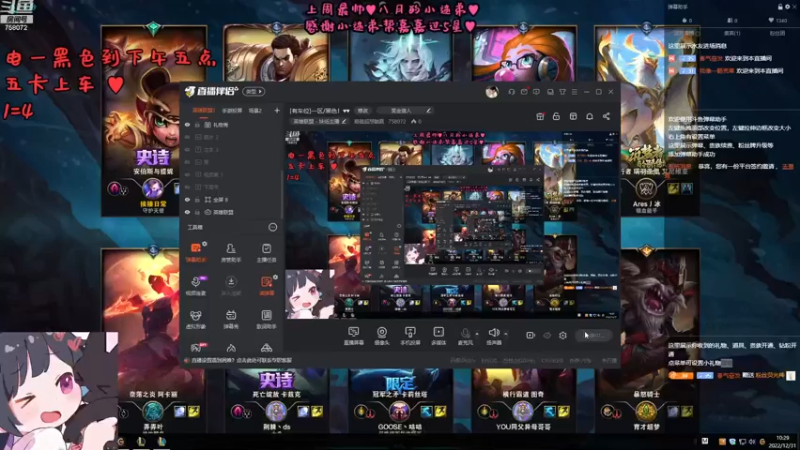This screenshot has height=450, width=800.
Task: Click the source list vertical scrollbar
Action: click(282, 196)
